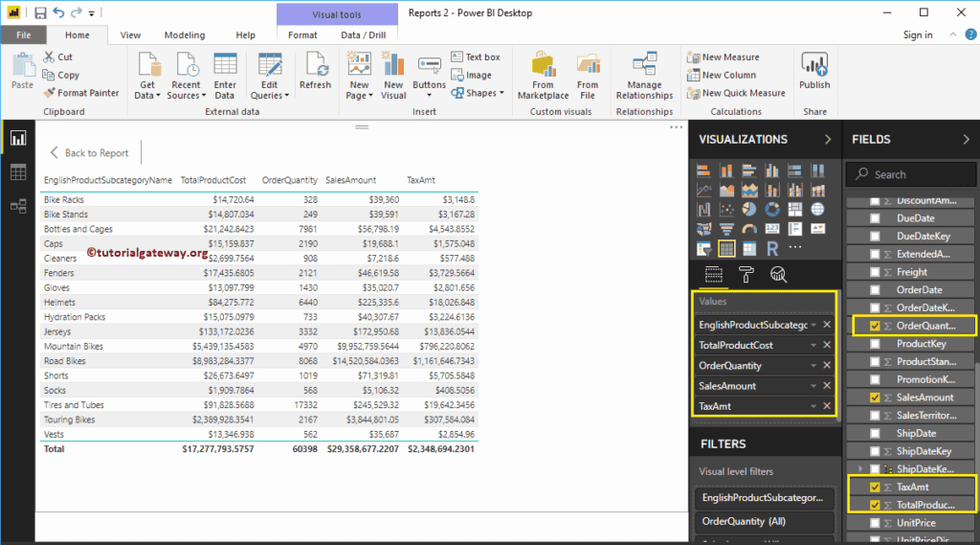Open the Analytics magnifier pane icon
The height and width of the screenshot is (545, 980).
tap(779, 275)
